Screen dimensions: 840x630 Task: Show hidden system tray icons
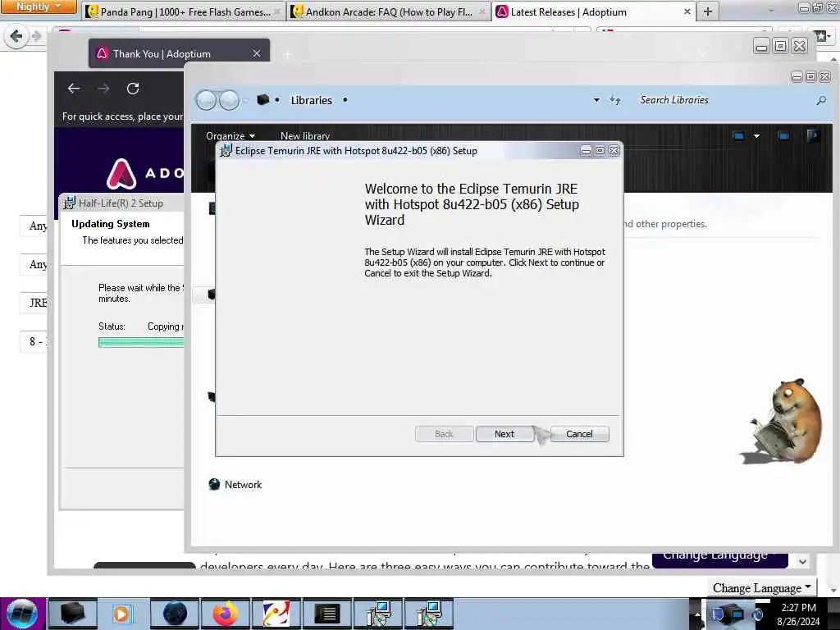pyautogui.click(x=697, y=614)
